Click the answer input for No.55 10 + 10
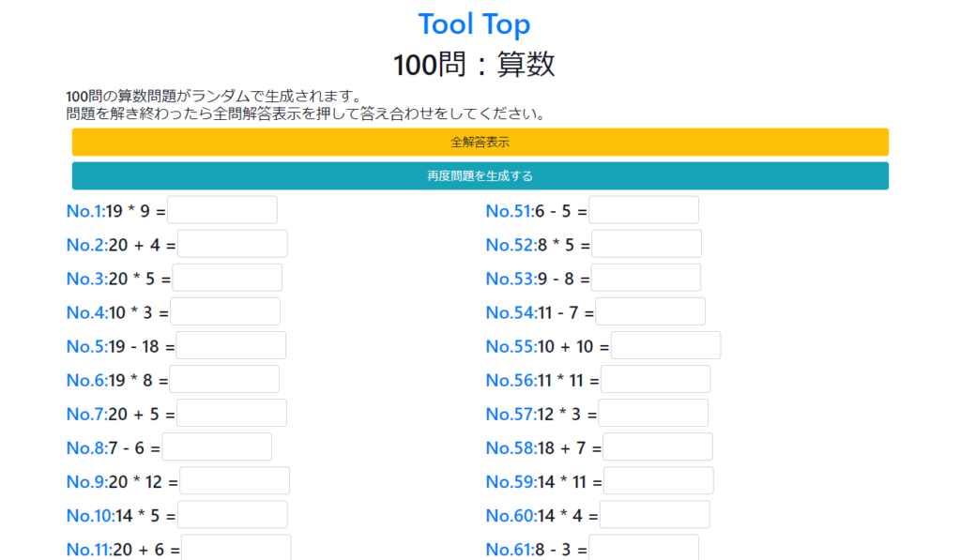 [x=666, y=345]
